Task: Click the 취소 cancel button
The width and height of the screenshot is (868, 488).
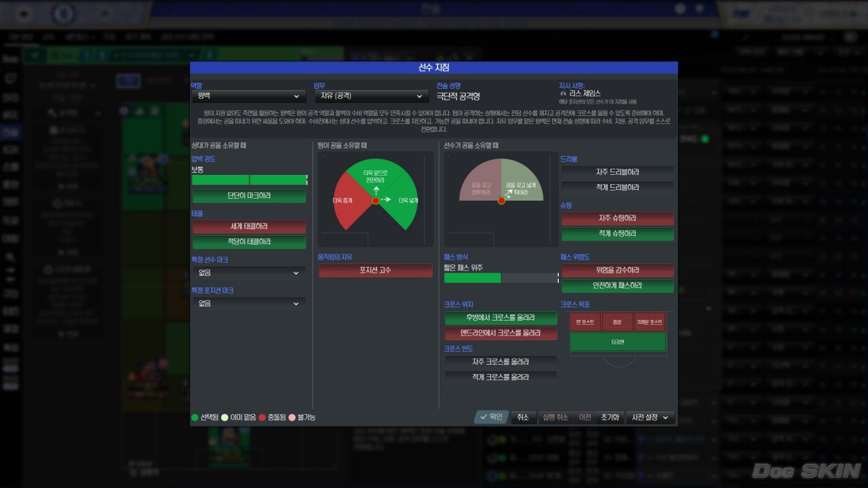Action: click(x=522, y=418)
